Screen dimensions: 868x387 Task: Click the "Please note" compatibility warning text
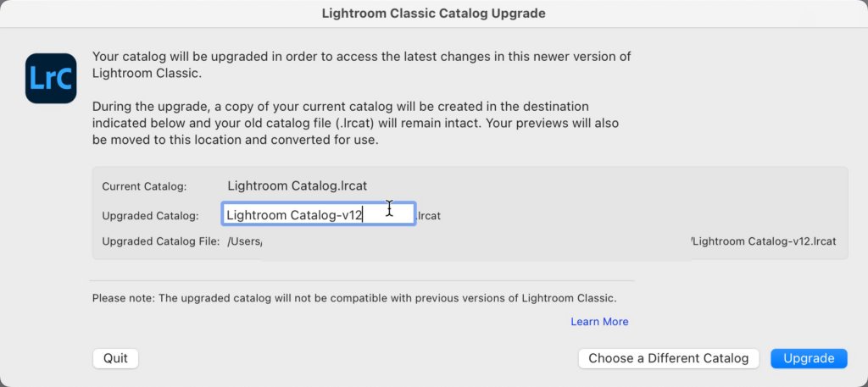click(x=354, y=298)
